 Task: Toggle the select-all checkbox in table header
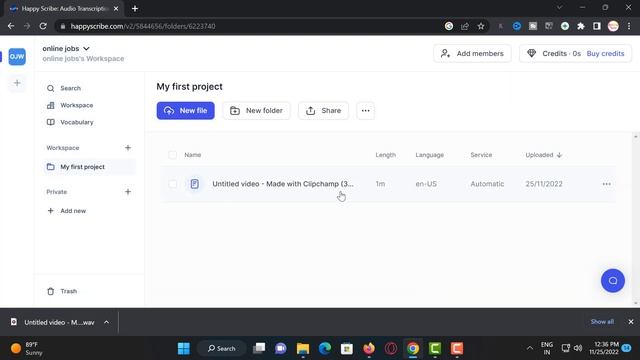click(x=173, y=155)
